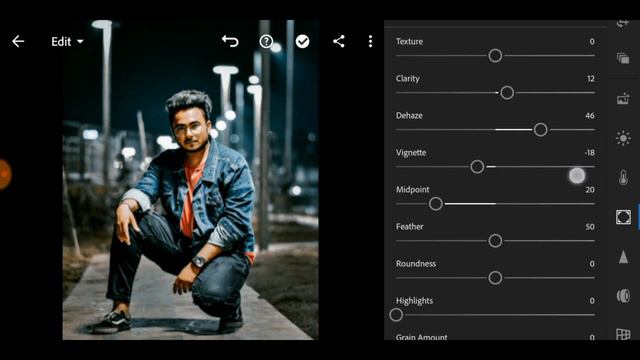The image size is (640, 360).
Task: Click the Vignette value -18
Action: (x=589, y=153)
